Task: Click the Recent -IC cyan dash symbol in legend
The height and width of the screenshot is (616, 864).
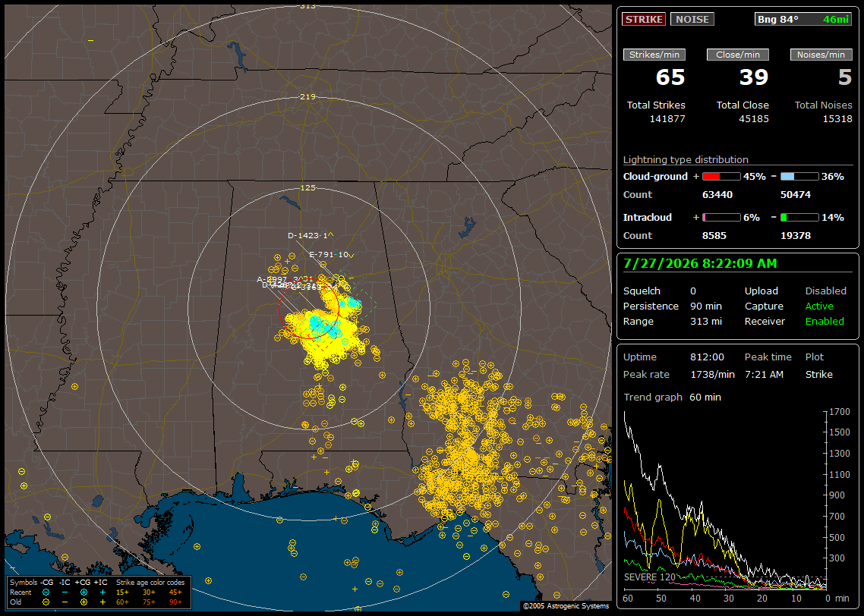Action: coord(65,592)
